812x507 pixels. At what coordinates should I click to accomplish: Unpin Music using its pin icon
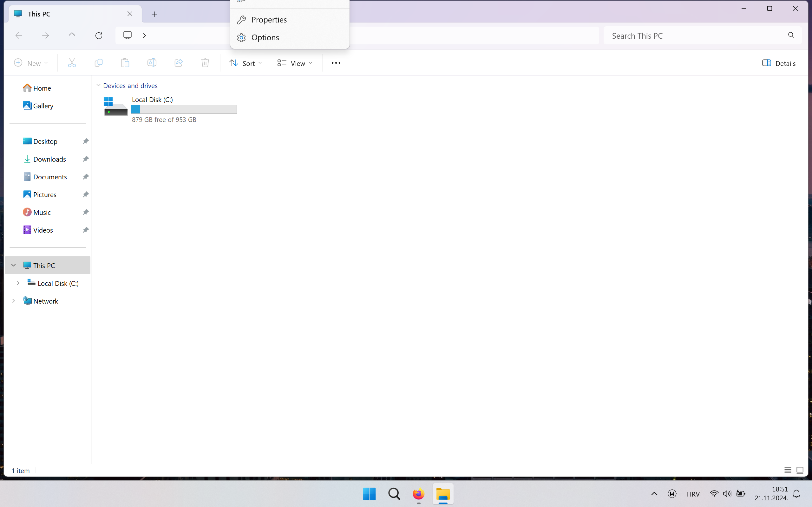click(86, 212)
